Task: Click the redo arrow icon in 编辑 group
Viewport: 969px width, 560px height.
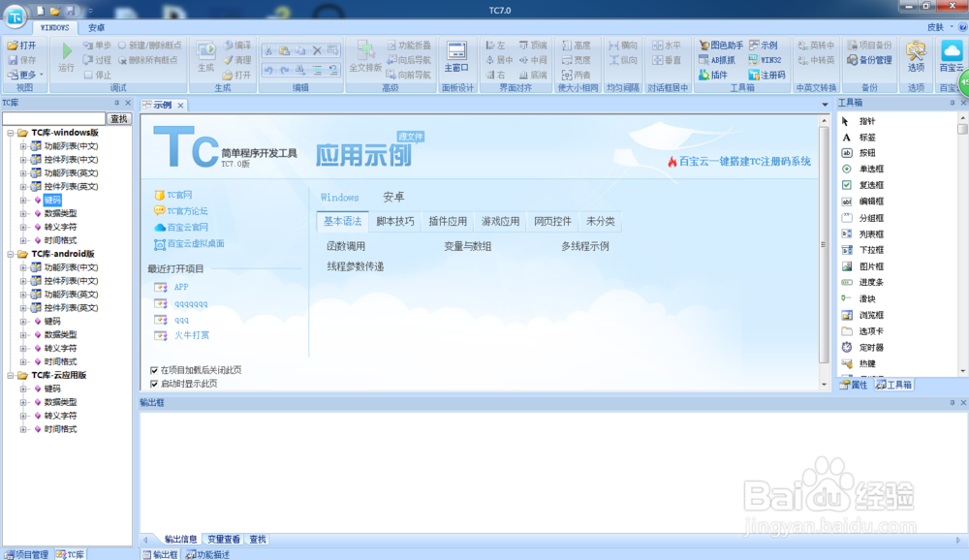Action: 284,70
